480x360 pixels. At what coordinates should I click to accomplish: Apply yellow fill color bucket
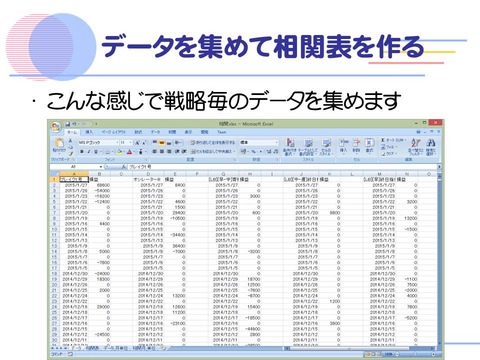[119, 152]
